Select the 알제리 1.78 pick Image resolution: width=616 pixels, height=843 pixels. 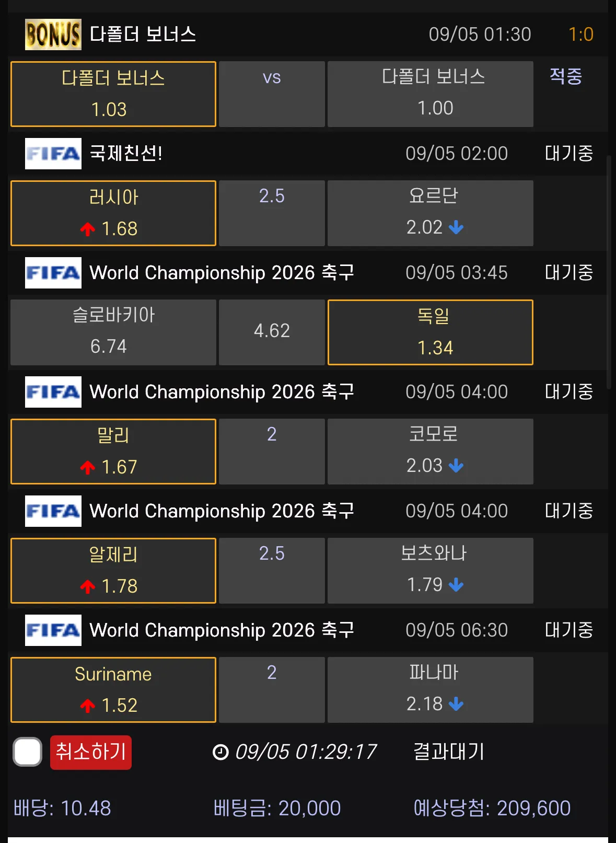[x=113, y=570]
